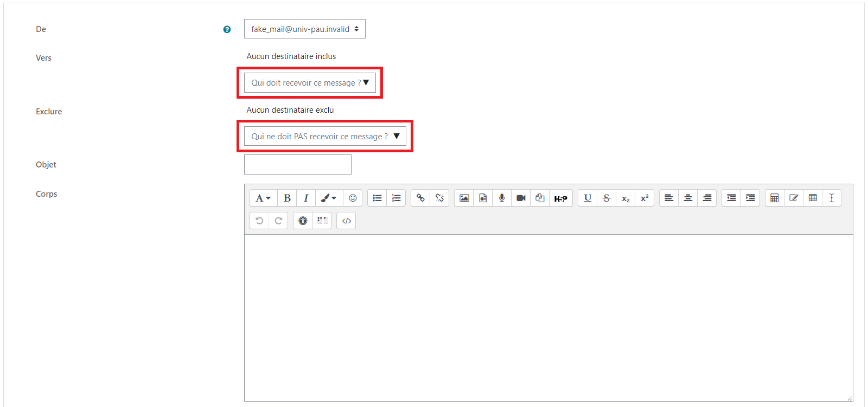Viewport: 868px width, 407px height.
Task: Record video with the camera icon
Action: click(521, 198)
